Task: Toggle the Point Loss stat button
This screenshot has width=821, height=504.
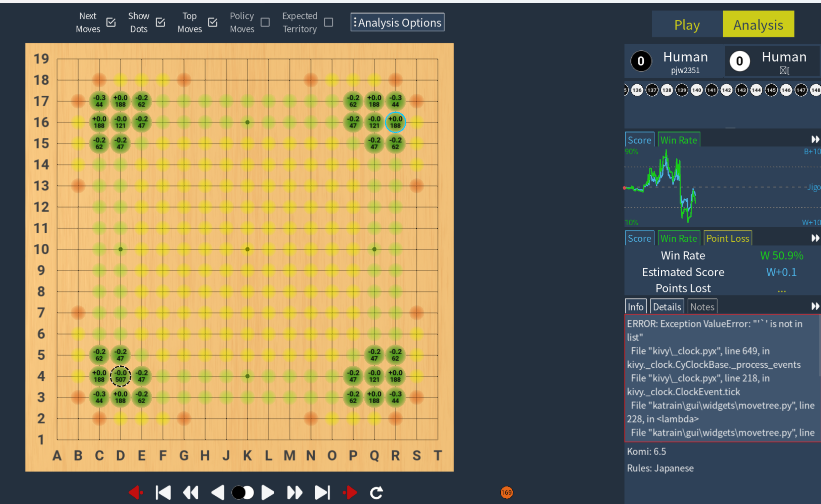Action: [727, 238]
